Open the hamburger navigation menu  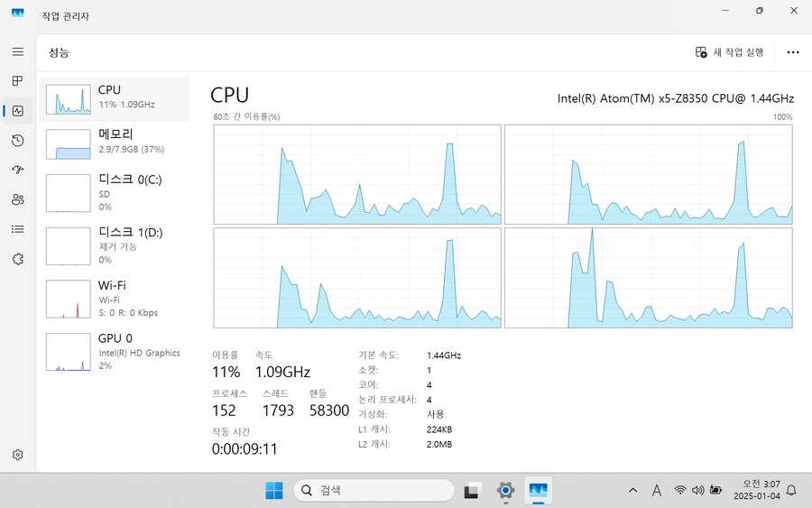17,52
